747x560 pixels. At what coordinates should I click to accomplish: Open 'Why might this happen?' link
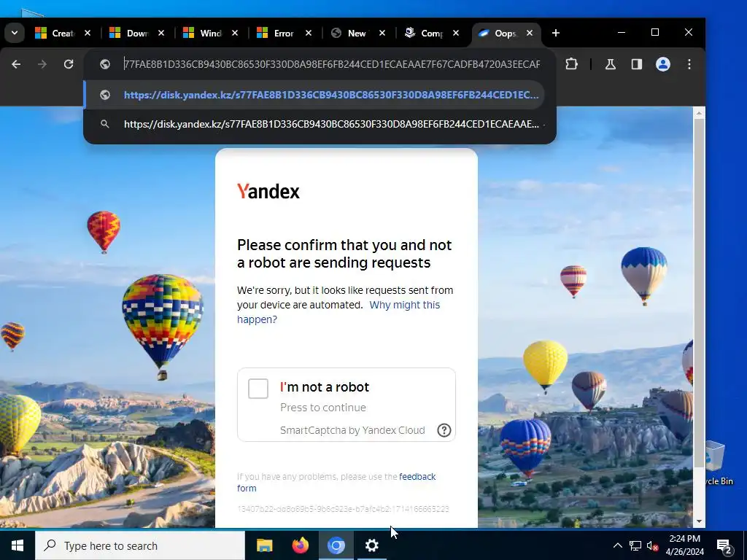tap(338, 312)
